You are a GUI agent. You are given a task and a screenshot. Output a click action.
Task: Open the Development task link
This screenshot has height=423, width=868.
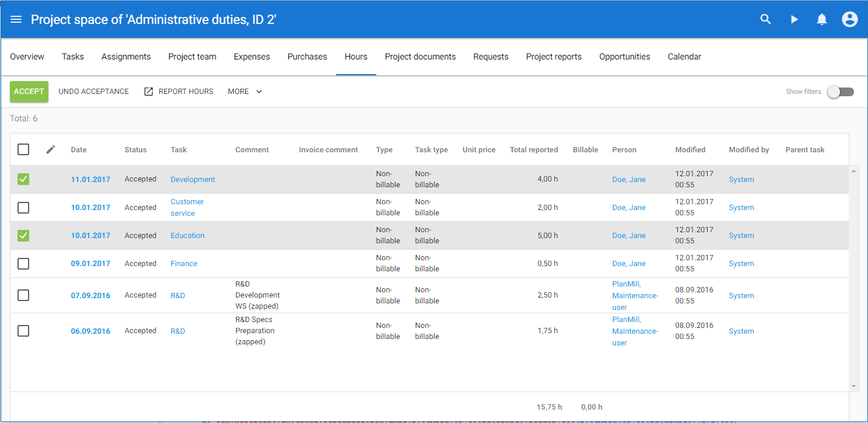193,180
